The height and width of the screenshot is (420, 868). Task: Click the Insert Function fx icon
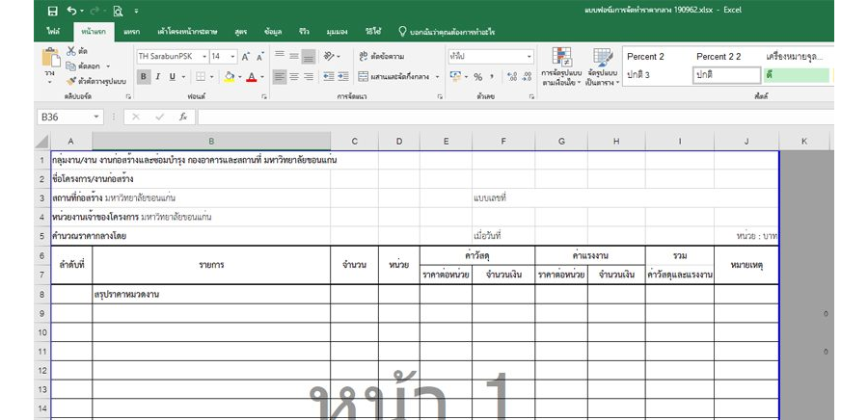183,118
